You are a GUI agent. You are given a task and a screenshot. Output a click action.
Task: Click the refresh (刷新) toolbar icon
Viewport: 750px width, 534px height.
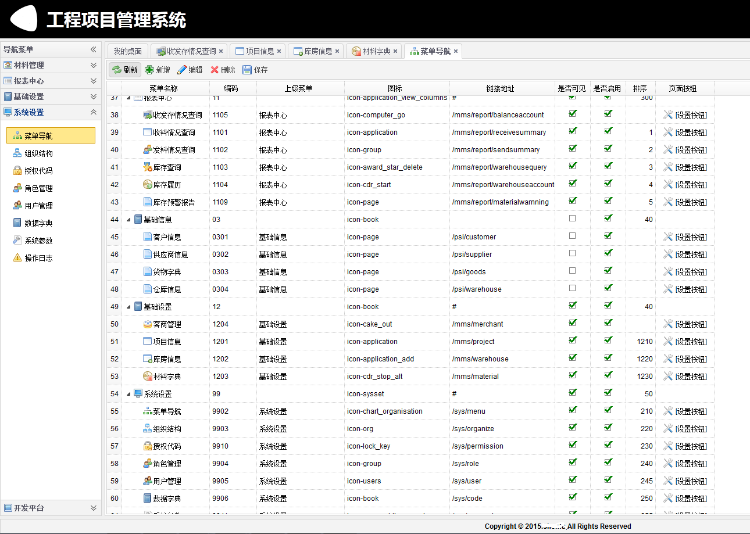[x=117, y=70]
